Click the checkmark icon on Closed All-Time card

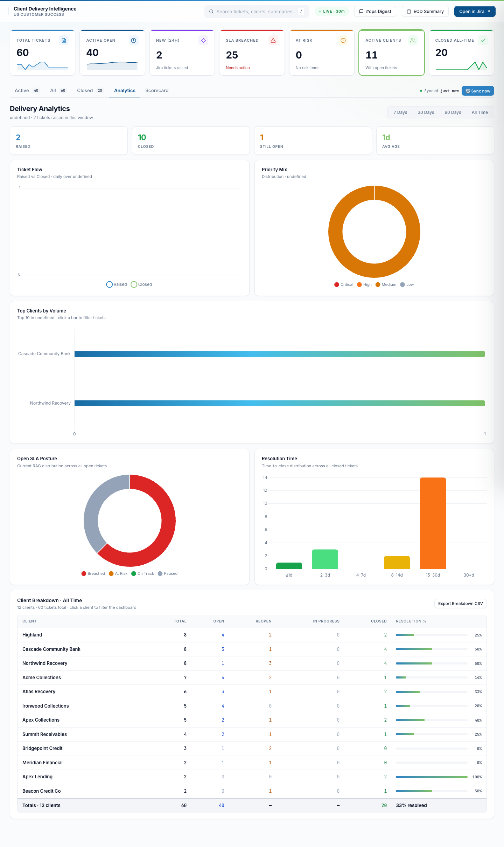483,41
